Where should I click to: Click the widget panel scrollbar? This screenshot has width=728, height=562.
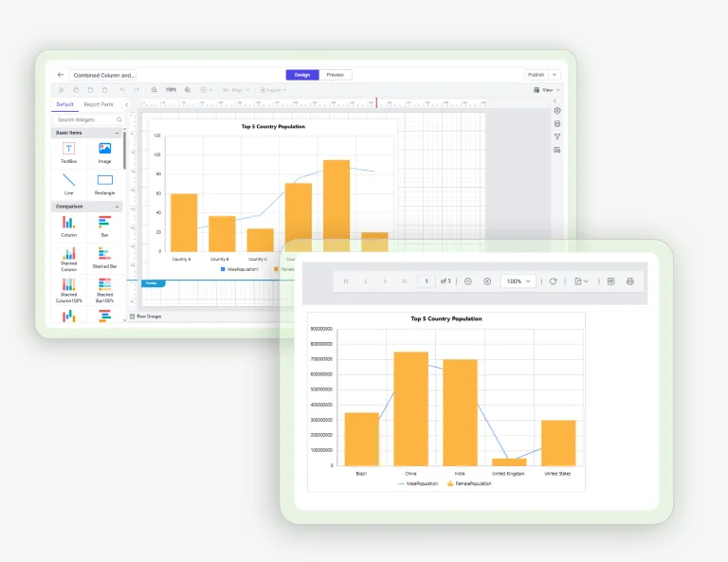tap(124, 151)
